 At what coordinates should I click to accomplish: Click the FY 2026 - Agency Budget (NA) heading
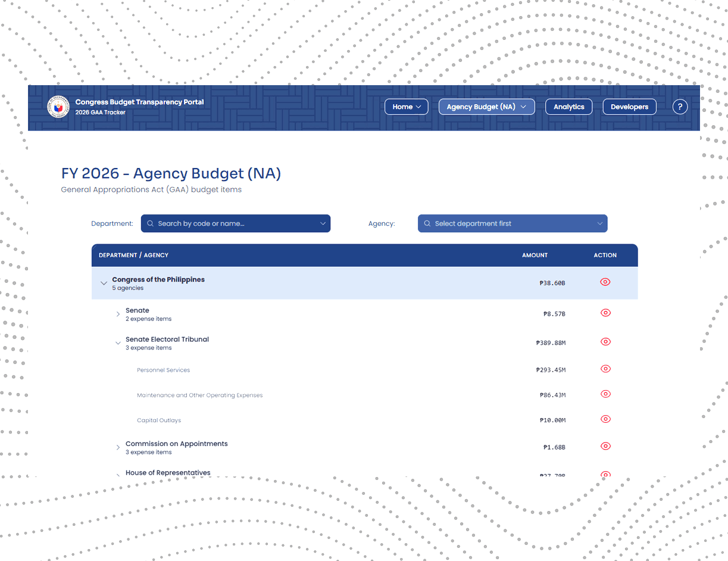click(x=171, y=173)
